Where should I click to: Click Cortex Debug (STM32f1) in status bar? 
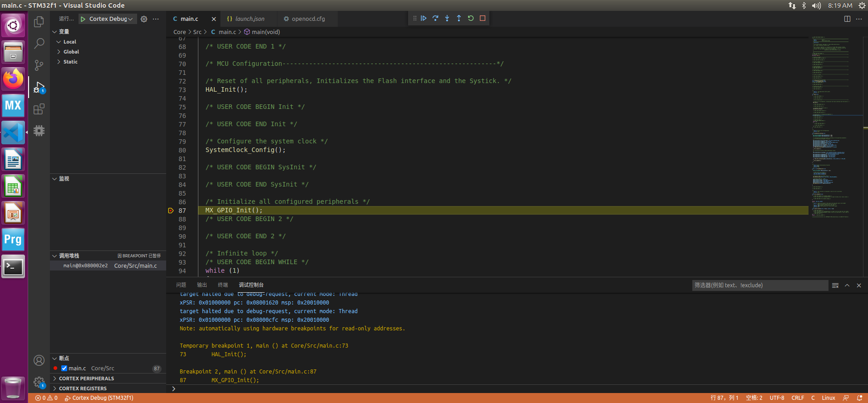[x=99, y=398]
